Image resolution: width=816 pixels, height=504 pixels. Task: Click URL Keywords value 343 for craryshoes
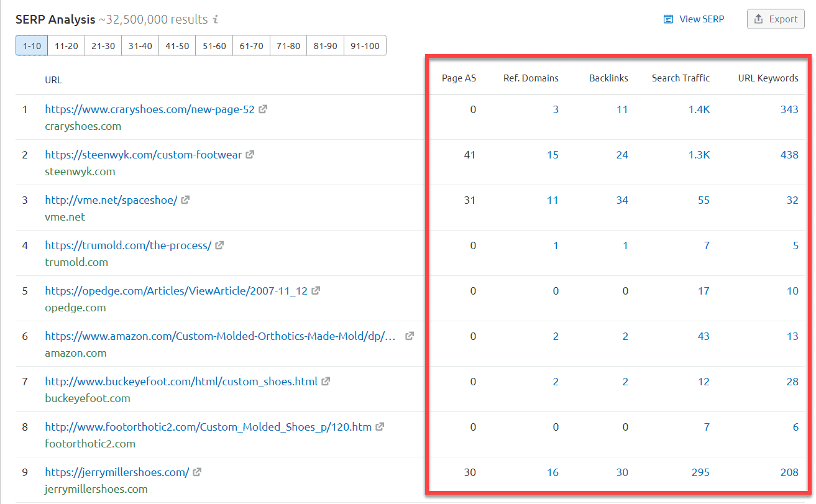tap(789, 109)
